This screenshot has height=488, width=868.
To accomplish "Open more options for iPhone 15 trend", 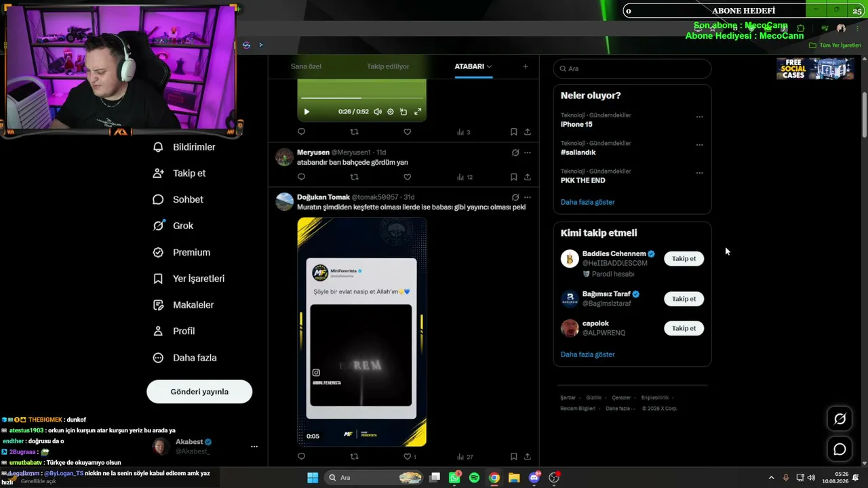I will [699, 117].
